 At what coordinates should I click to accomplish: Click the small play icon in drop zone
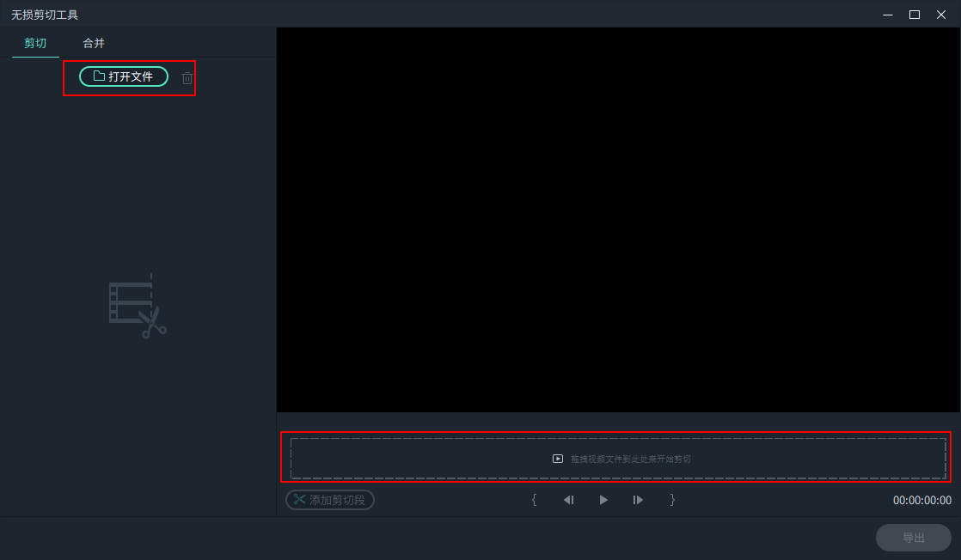tap(558, 459)
